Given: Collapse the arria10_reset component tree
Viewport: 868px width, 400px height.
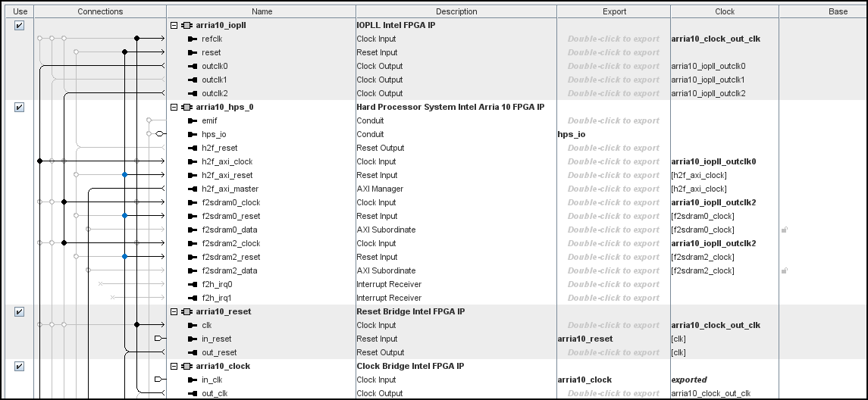Looking at the screenshot, I should [174, 312].
